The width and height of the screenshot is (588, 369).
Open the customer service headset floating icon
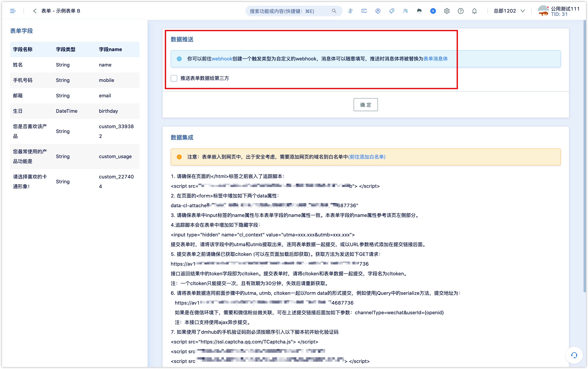pos(574,355)
